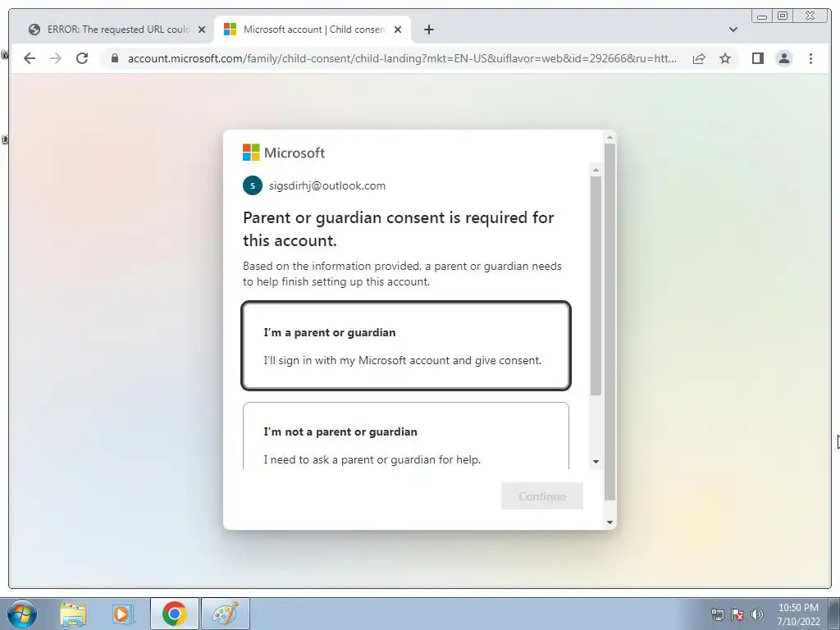Go back to the previous page
The height and width of the screenshot is (630, 840).
pyautogui.click(x=30, y=58)
